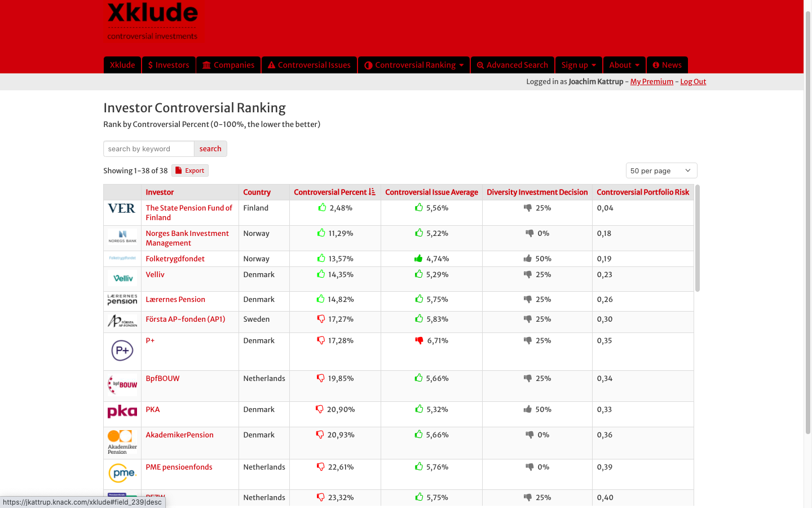Click the Velliv logo icon
The image size is (812, 508).
tap(123, 278)
